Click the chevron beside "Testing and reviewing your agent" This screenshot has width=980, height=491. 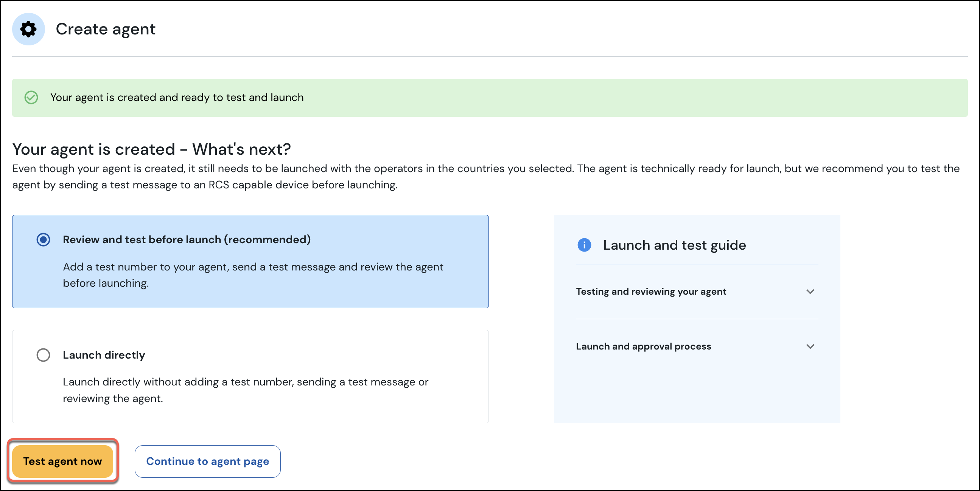[x=810, y=292]
